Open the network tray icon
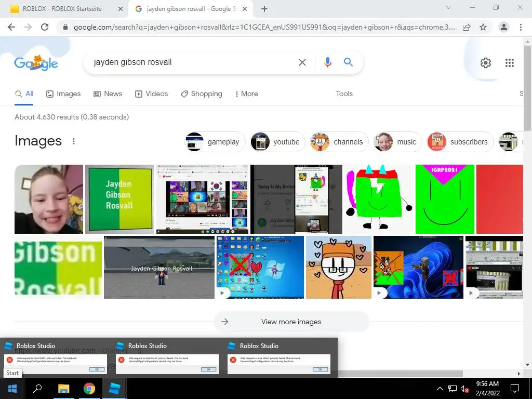The width and height of the screenshot is (532, 399). point(453,389)
